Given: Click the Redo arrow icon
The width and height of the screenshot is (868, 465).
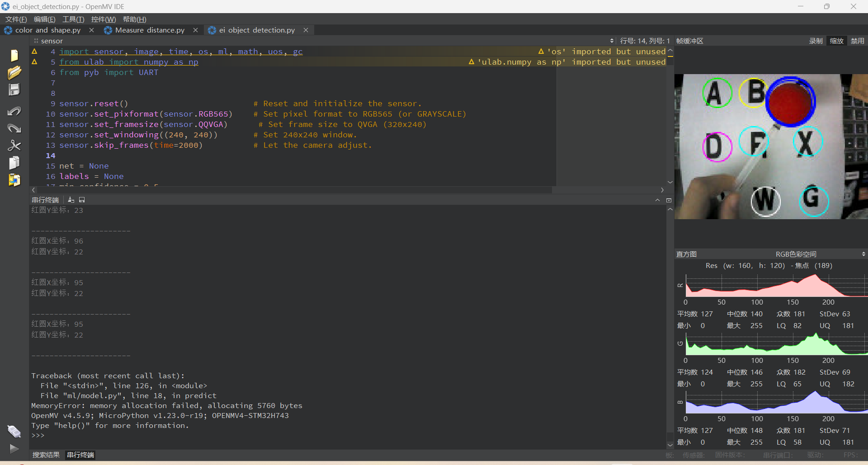Looking at the screenshot, I should pos(14,128).
